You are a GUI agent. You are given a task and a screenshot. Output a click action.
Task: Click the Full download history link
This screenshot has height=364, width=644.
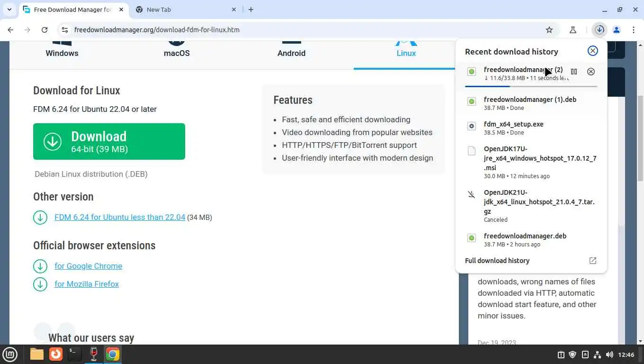click(x=497, y=261)
